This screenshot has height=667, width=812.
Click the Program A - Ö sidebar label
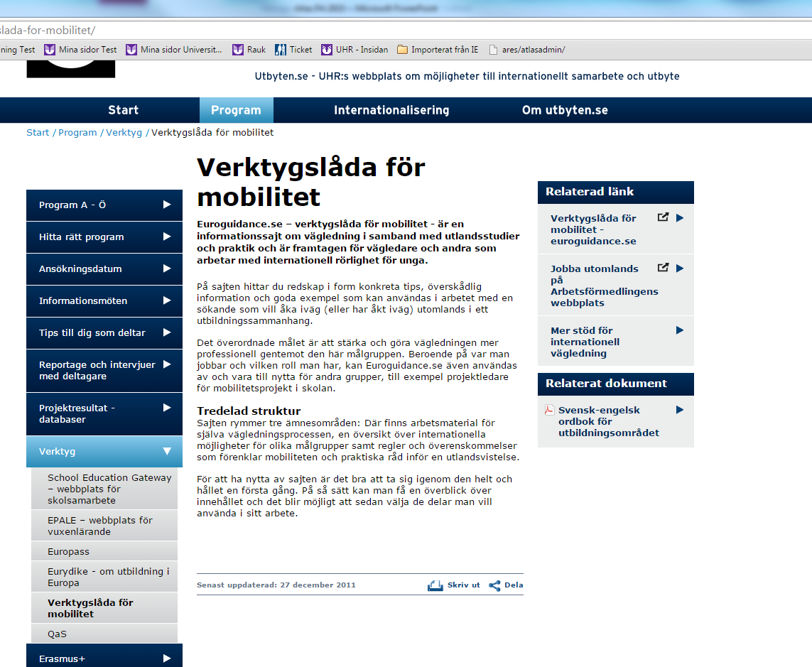pyautogui.click(x=72, y=205)
